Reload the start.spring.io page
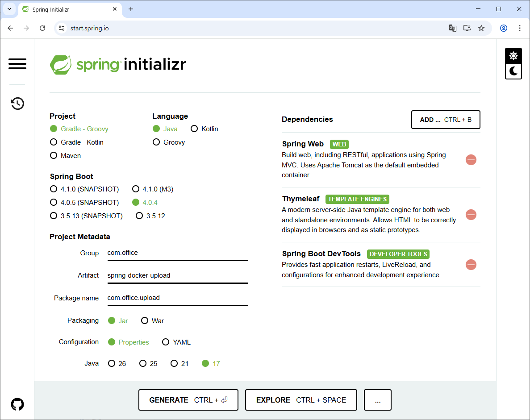 (42, 28)
